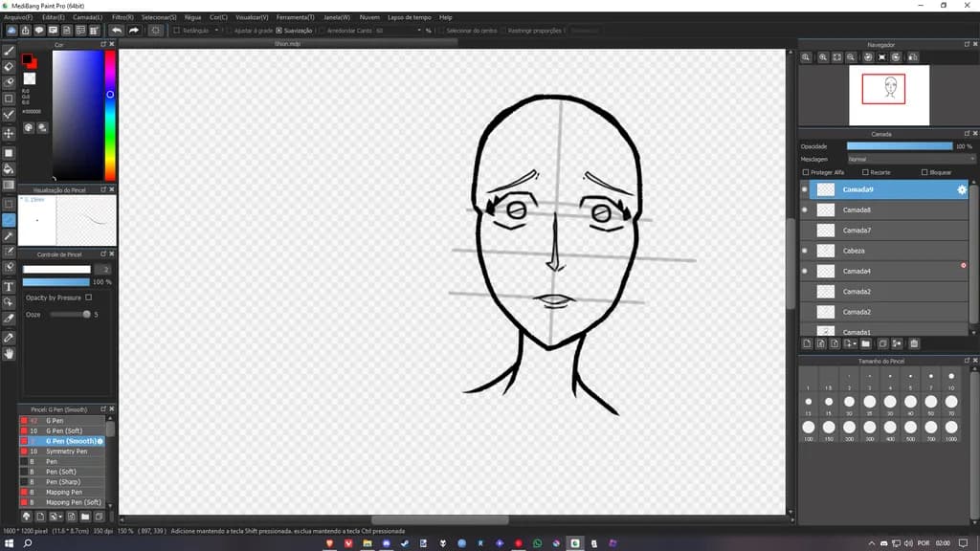Select the Text tool

[9, 287]
